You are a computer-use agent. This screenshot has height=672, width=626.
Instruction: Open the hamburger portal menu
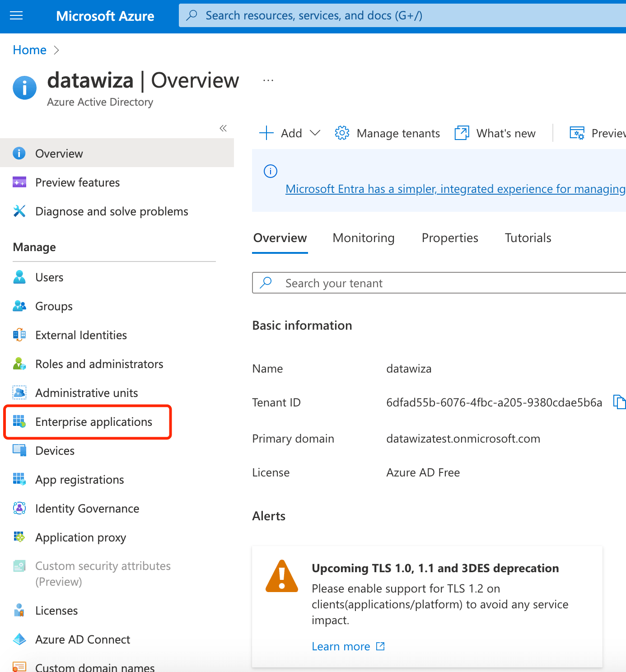[x=16, y=16]
